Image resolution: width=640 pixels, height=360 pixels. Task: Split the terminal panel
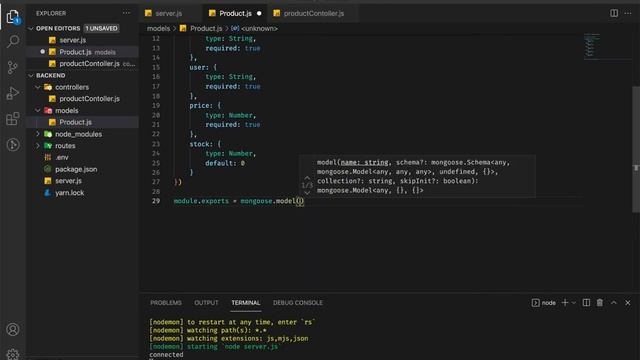[586, 302]
